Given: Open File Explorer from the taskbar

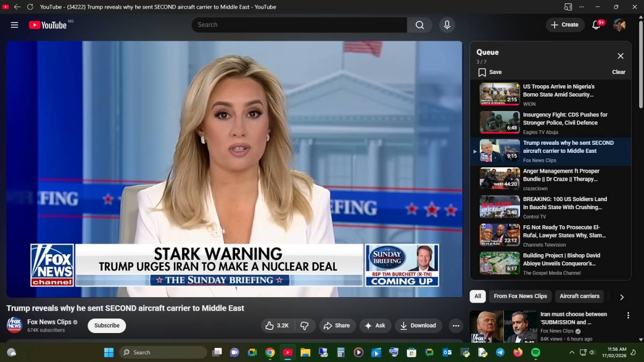Looking at the screenshot, I should point(305,352).
